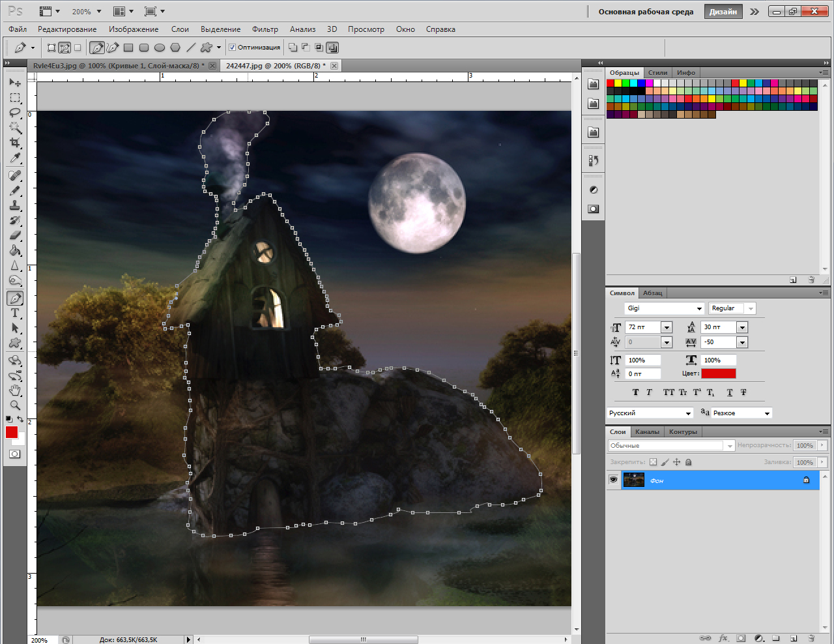Viewport: 834px width, 644px height.
Task: Choose the Ellipse shape option
Action: (x=160, y=48)
